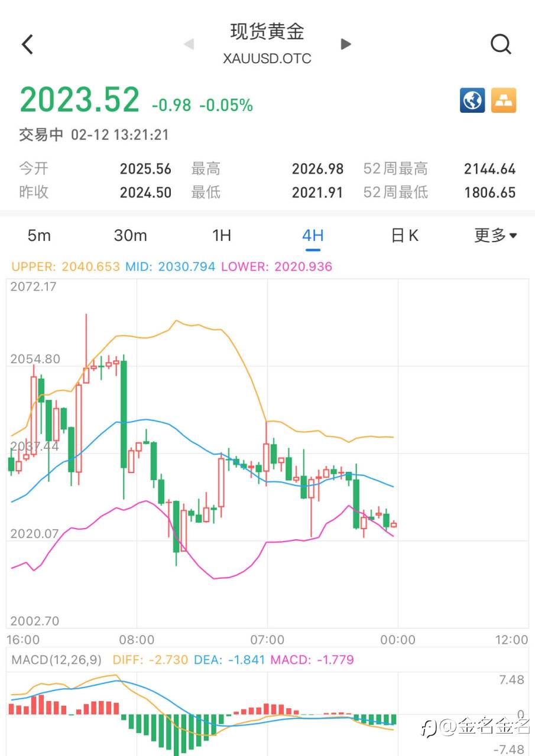Tap the blue globe icon
This screenshot has height=756, width=535.
tap(472, 100)
